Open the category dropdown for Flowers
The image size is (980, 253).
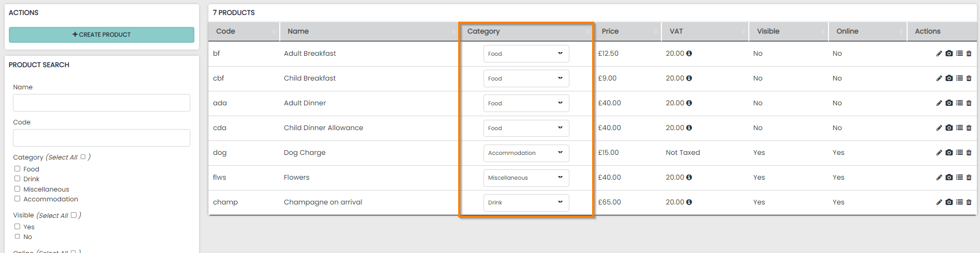click(526, 178)
